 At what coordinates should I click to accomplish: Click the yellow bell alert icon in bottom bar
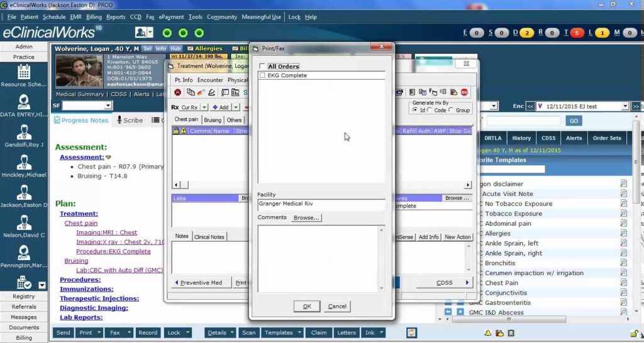(x=488, y=333)
